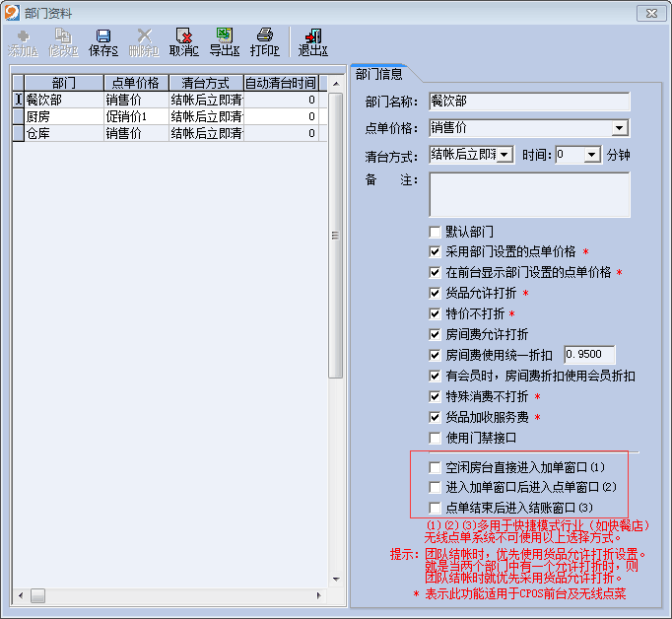
Task: Select the 部门信息 tab
Action: 379,74
